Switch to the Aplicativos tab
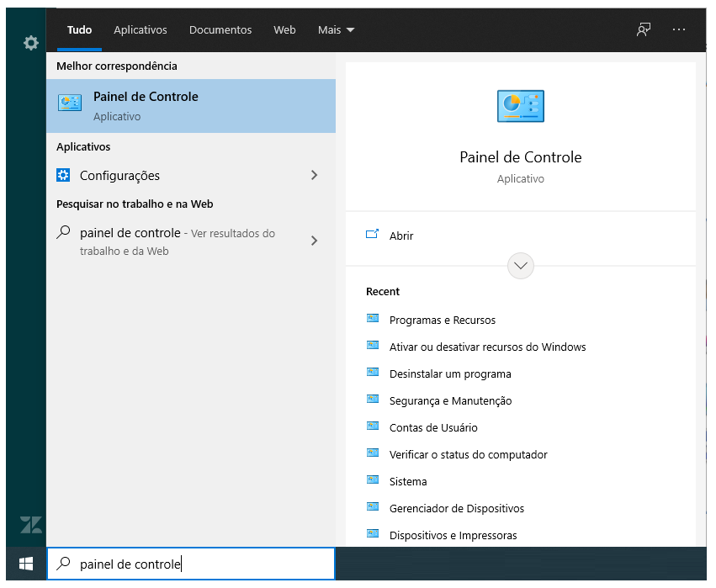The height and width of the screenshot is (588, 716). [x=141, y=30]
